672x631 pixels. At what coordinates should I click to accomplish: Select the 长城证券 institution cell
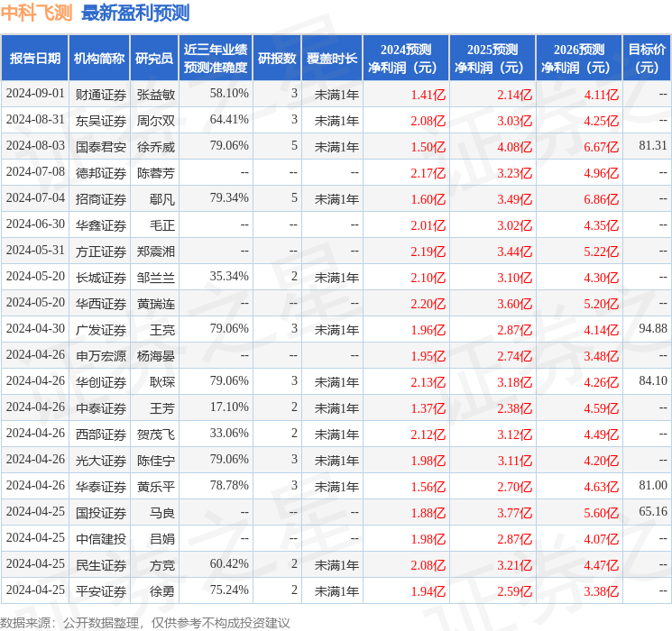[x=101, y=278]
